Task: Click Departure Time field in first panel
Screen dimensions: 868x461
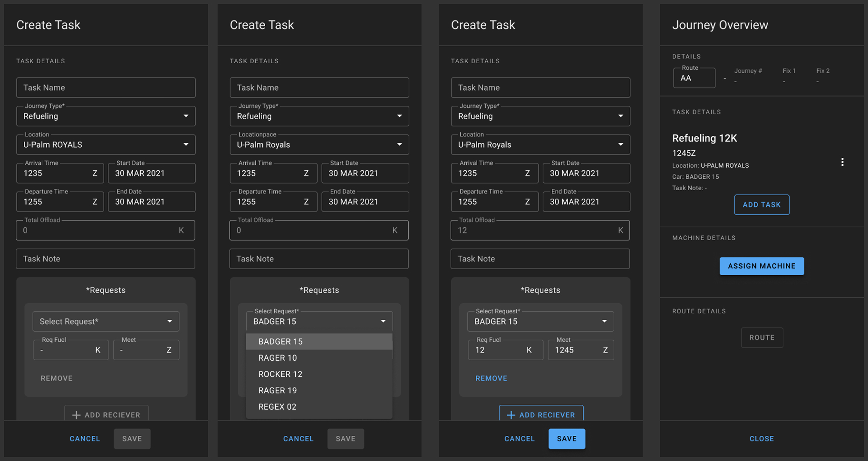Action: (x=60, y=202)
